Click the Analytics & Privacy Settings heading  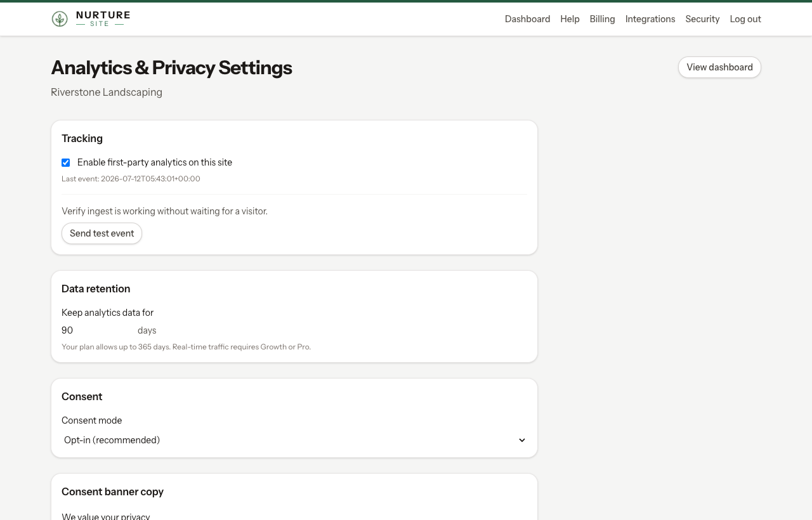[x=171, y=68]
